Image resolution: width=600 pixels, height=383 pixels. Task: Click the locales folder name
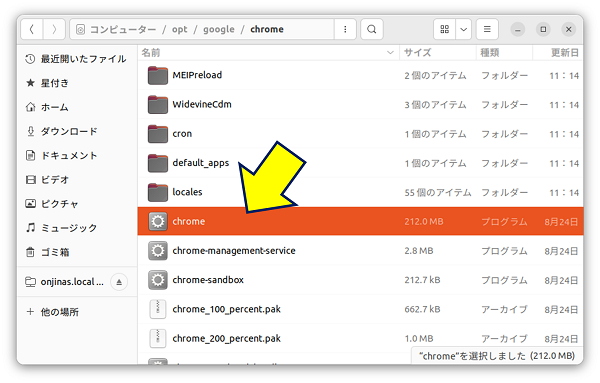187,192
